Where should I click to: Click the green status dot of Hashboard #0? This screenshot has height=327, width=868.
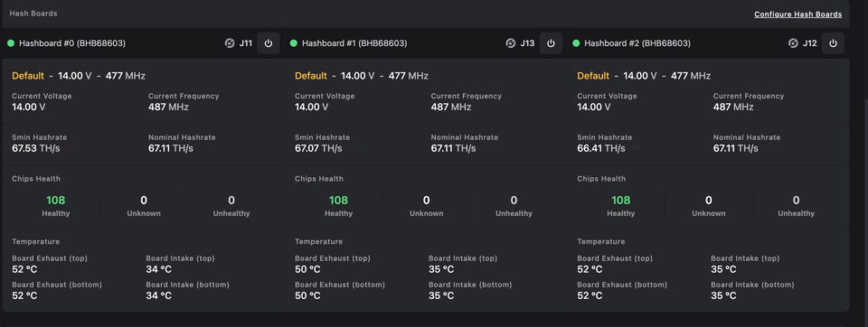11,43
